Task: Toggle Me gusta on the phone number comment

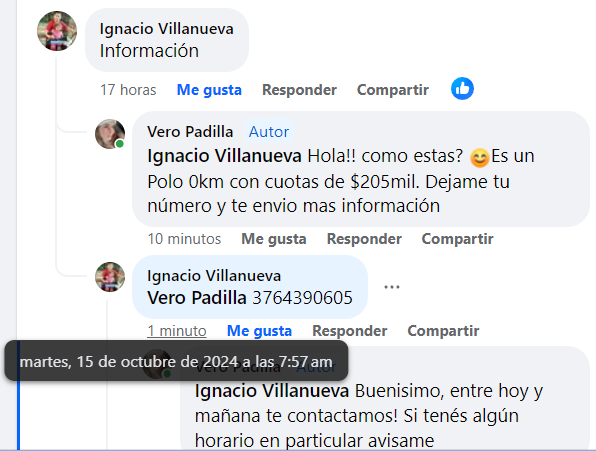Action: [x=259, y=331]
